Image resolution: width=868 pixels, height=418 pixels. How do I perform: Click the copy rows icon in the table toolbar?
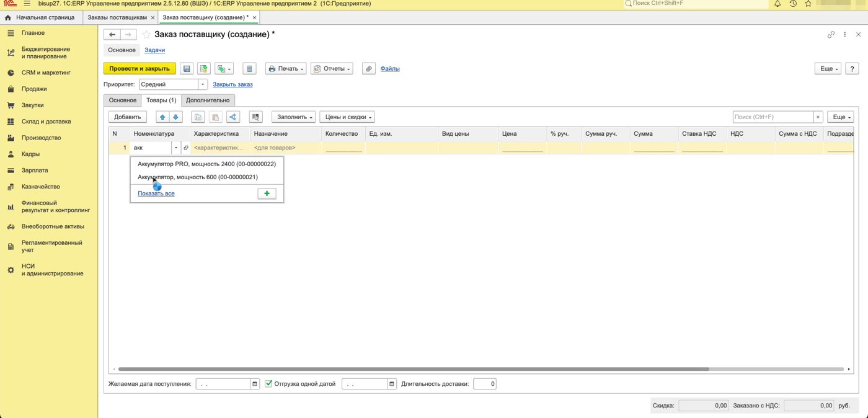[x=198, y=117]
